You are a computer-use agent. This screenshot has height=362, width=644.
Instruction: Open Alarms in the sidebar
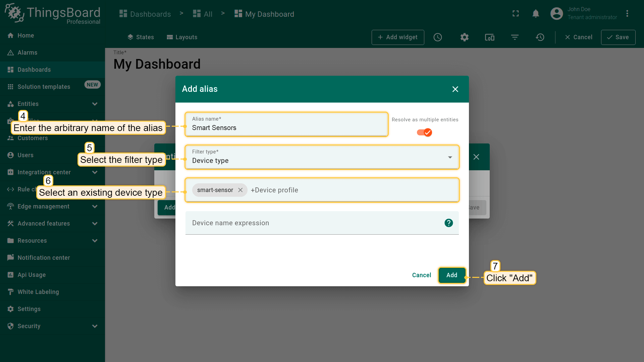coord(28,53)
